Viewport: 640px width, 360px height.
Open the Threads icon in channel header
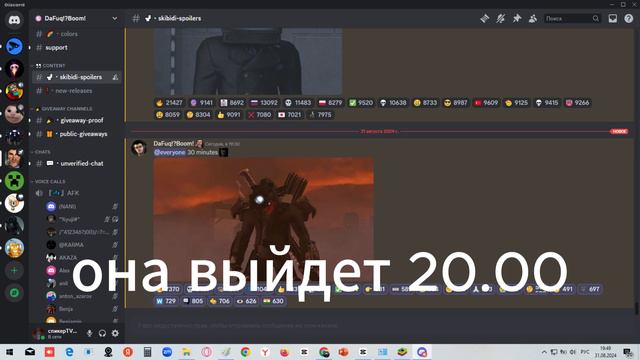click(484, 18)
